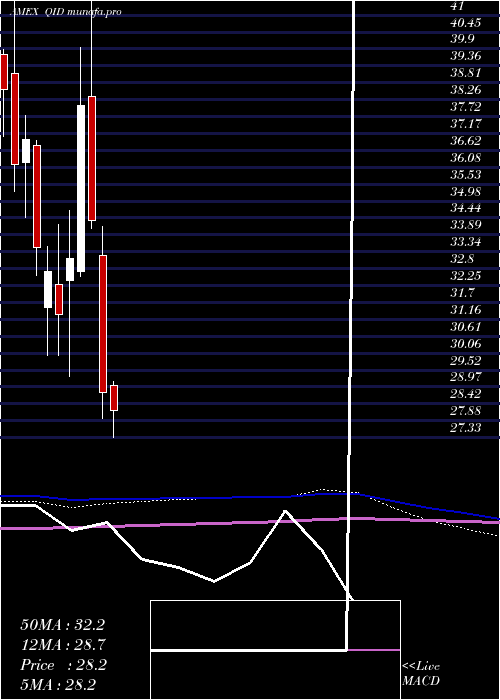Click the 34.44 price axis label

click(x=466, y=208)
